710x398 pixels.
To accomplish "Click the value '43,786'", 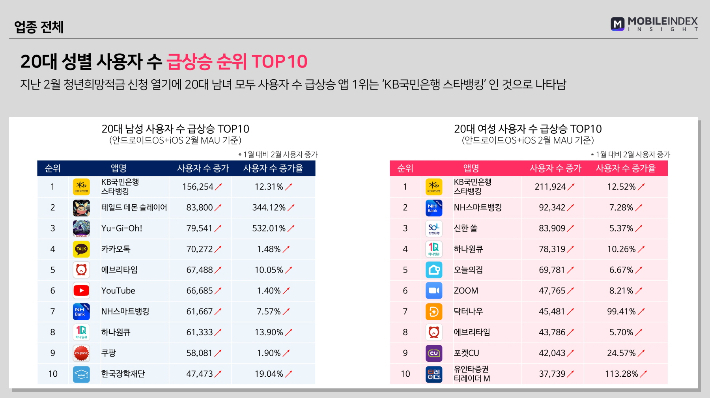I will pos(552,332).
